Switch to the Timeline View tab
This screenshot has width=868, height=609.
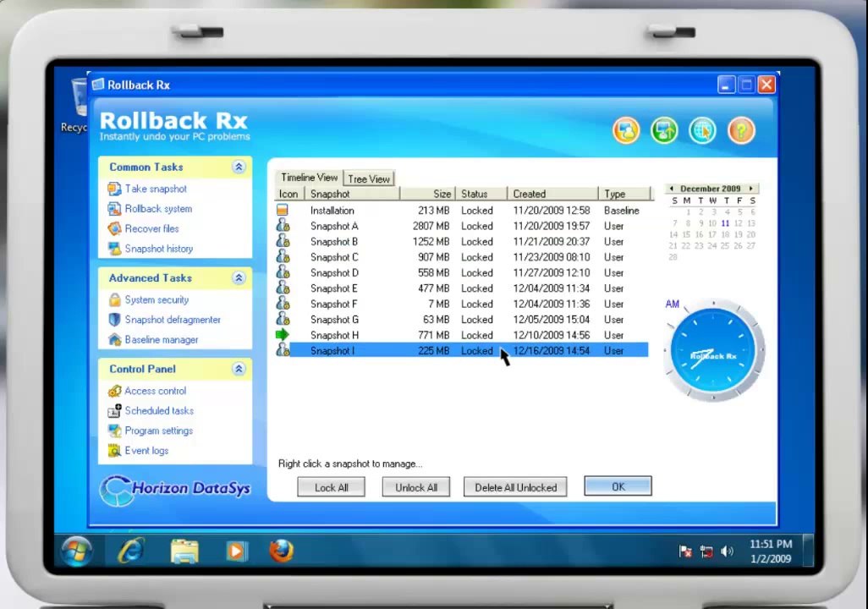pyautogui.click(x=309, y=177)
